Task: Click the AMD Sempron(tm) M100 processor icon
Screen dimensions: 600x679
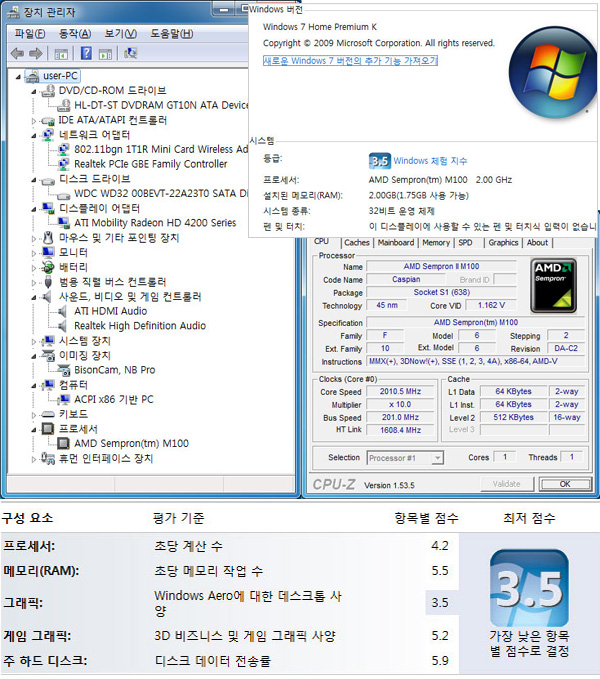Action: click(63, 443)
